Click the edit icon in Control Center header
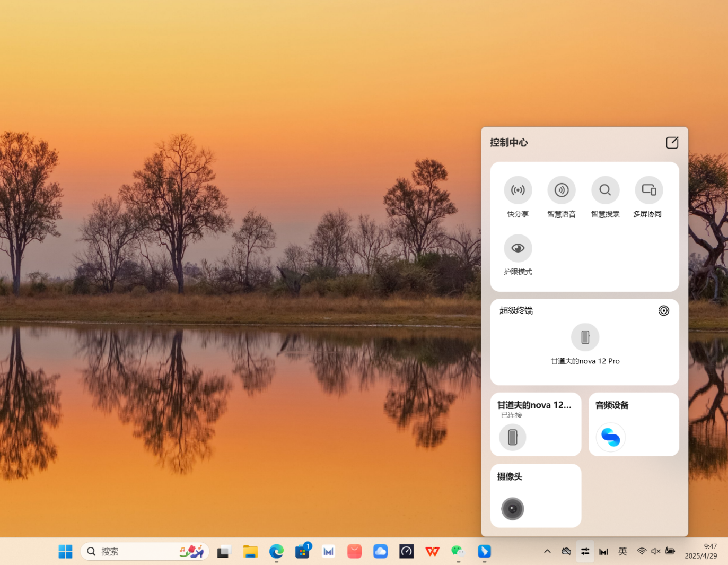Screen dimensions: 728x565 (672, 142)
